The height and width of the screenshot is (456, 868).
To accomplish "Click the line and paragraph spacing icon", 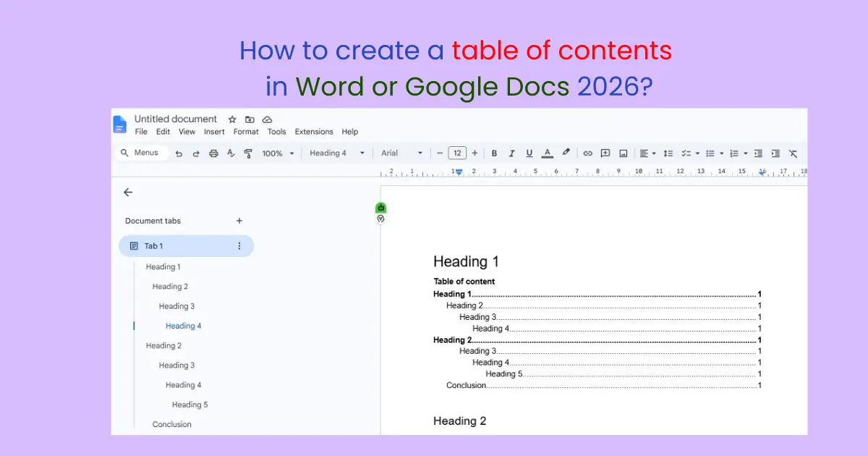I will (668, 153).
